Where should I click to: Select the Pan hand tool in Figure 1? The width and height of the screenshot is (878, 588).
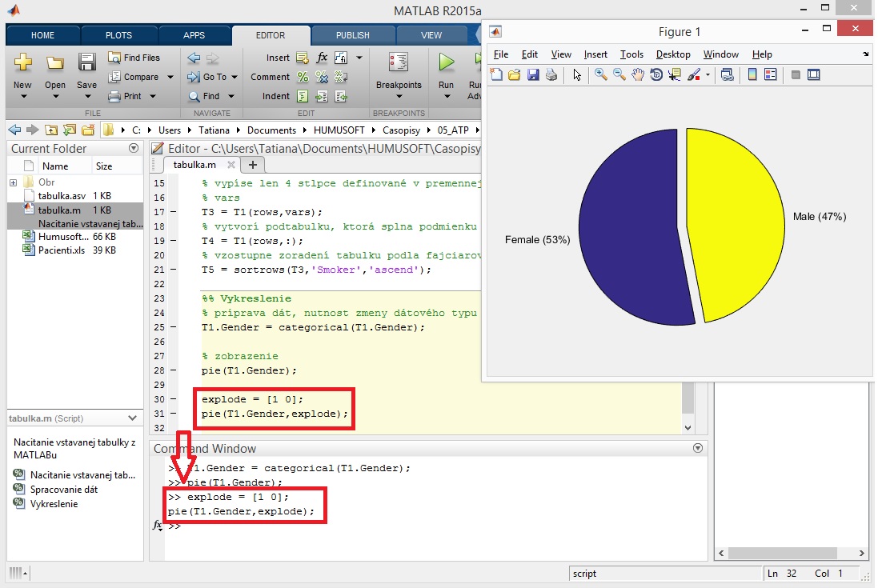638,74
